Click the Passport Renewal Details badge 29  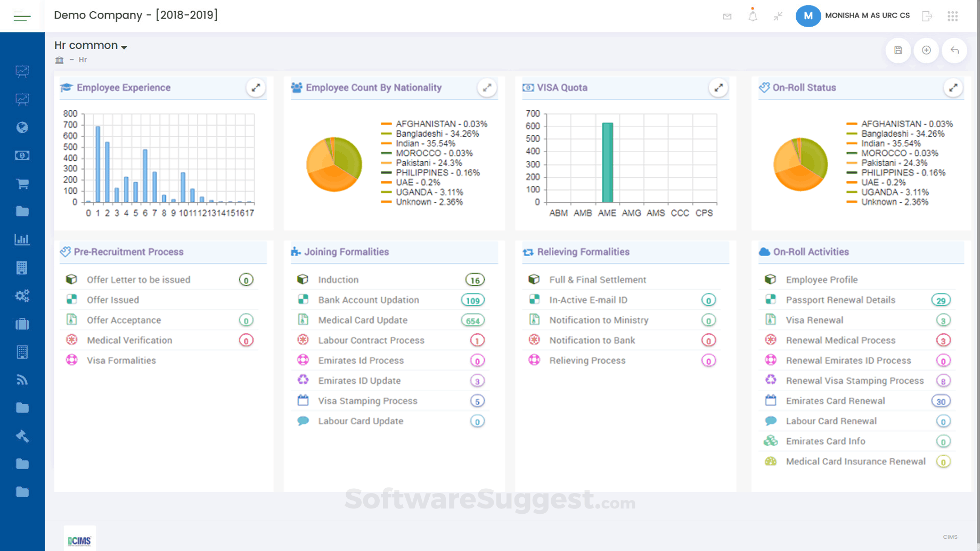[941, 300]
